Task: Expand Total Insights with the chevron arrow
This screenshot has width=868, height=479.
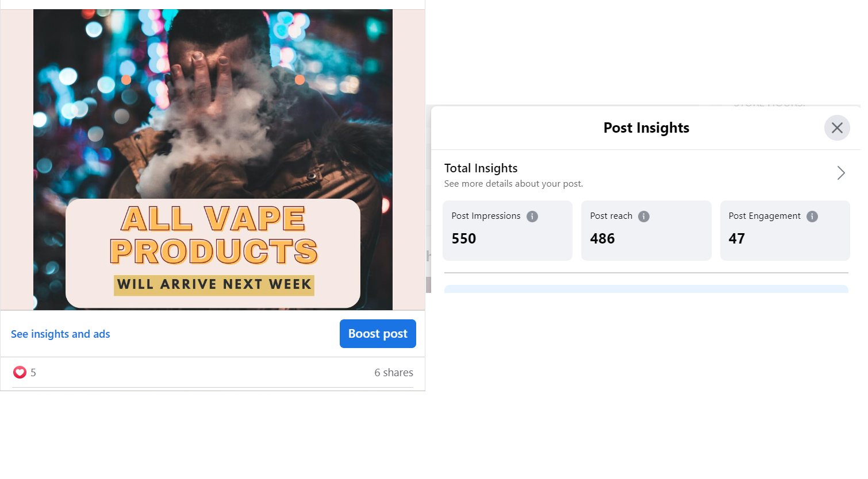Action: pyautogui.click(x=840, y=173)
